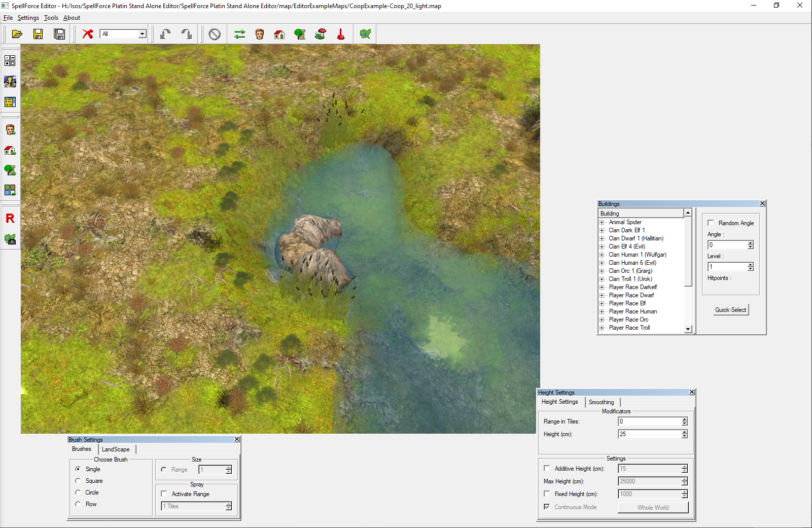Screen dimensions: 812x528
Task: Open the Settings menu
Action: click(x=28, y=18)
